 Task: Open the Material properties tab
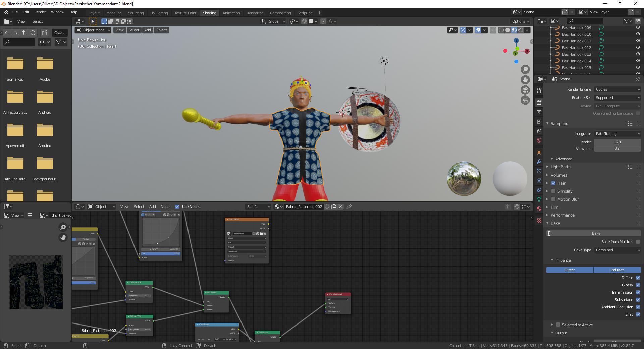pyautogui.click(x=539, y=209)
